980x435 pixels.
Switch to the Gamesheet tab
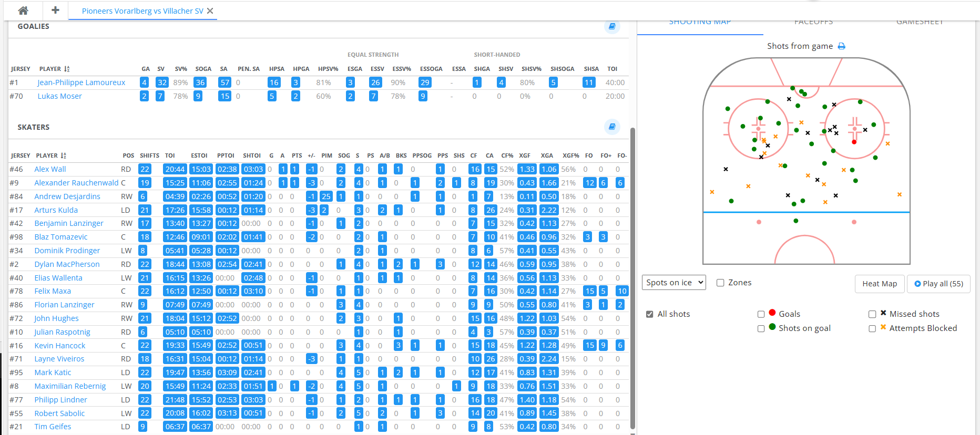(920, 23)
